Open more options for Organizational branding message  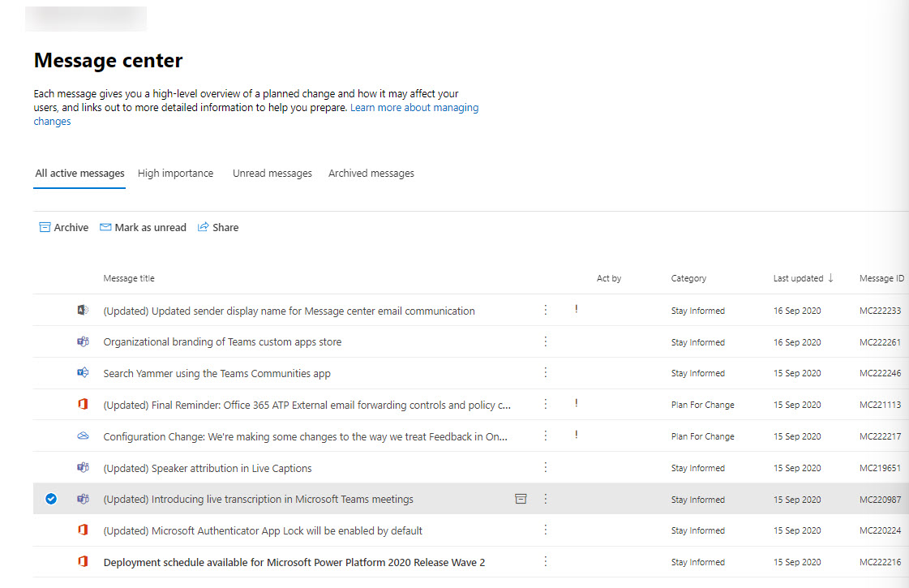(546, 341)
